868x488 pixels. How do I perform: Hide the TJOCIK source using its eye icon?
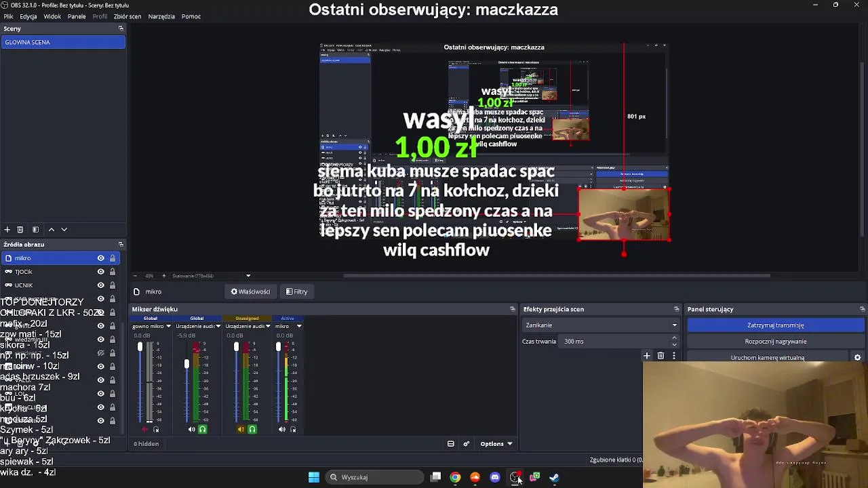[100, 272]
